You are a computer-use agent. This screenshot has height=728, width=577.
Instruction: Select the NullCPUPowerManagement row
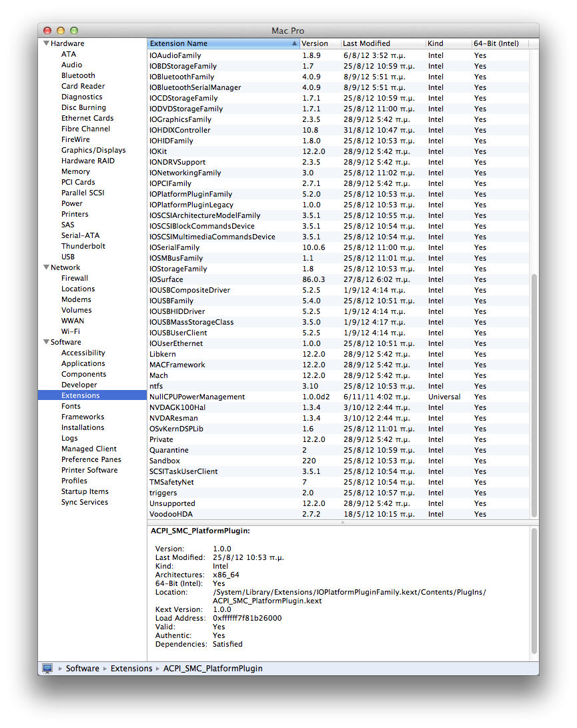point(338,397)
